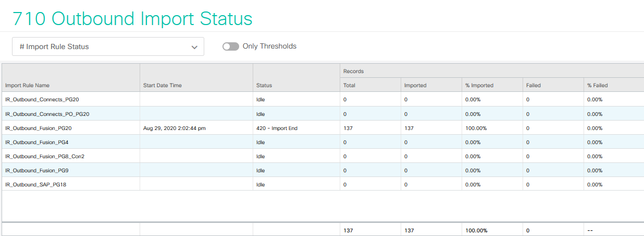Image resolution: width=644 pixels, height=236 pixels.
Task: Toggle the Only Thresholds switch
Action: tap(231, 46)
